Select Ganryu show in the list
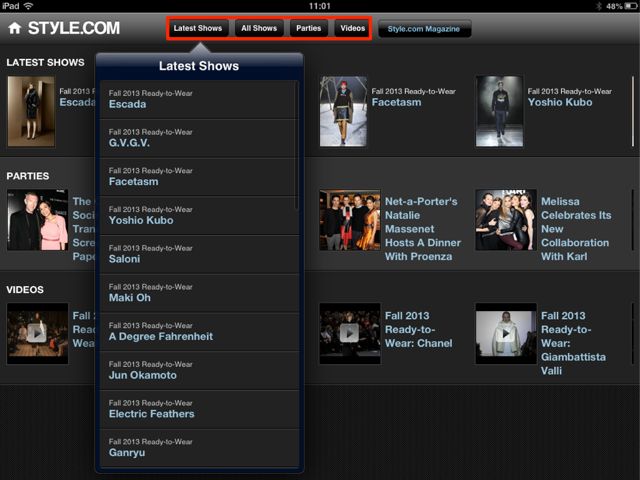Image resolution: width=640 pixels, height=480 pixels. pos(199,448)
